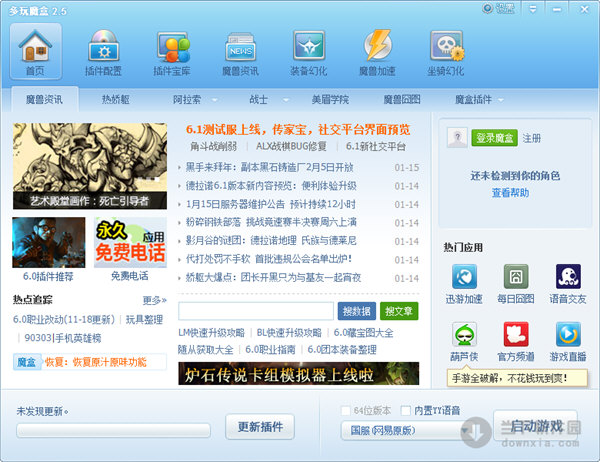Open 官方频道 hot app
The width and height of the screenshot is (600, 462).
coord(516,341)
